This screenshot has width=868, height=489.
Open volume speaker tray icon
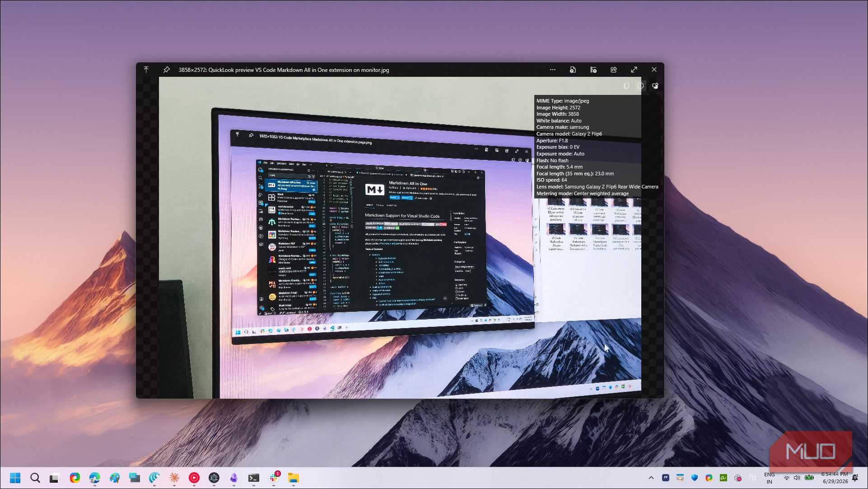(797, 478)
